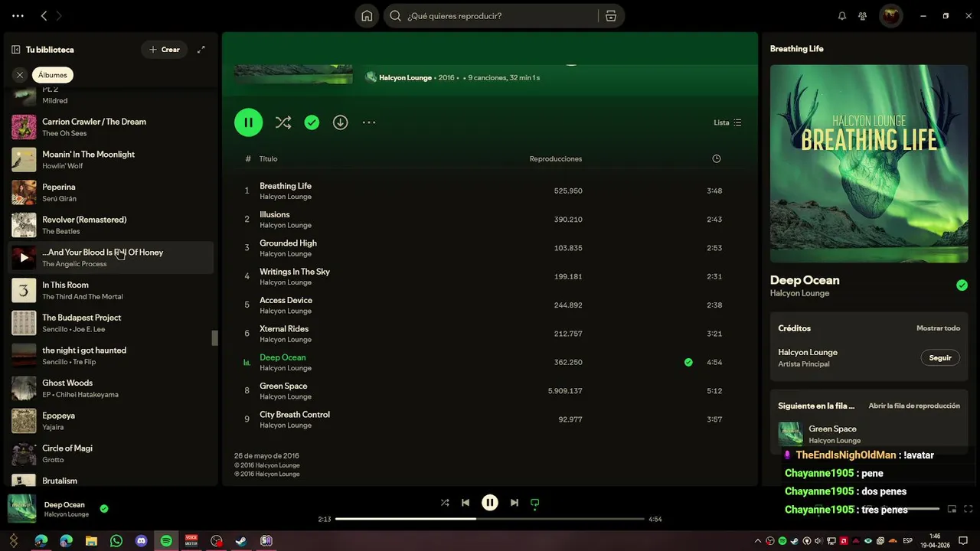Open more options for the album
The height and width of the screenshot is (551, 980).
(x=369, y=122)
